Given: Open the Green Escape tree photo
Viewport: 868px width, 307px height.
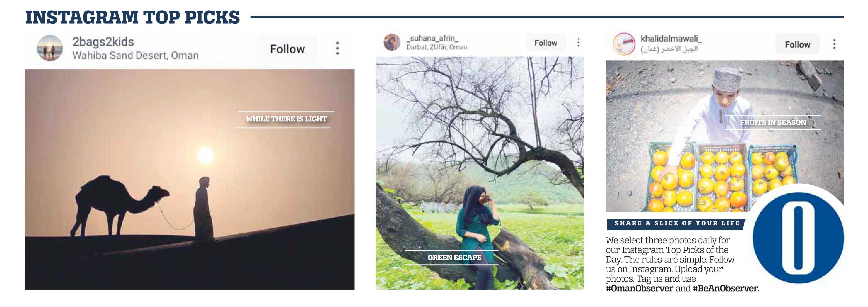Looking at the screenshot, I should coord(480,173).
